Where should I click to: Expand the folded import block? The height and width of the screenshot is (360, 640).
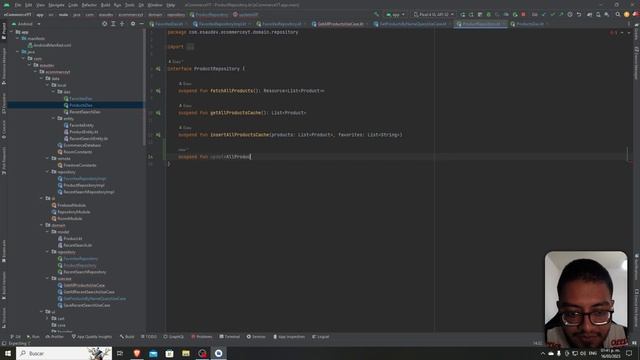[190, 47]
